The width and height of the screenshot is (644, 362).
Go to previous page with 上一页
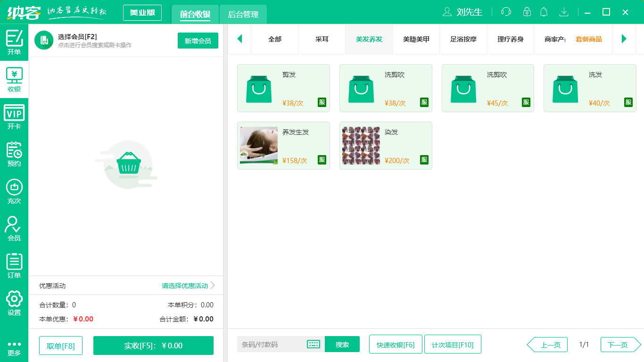click(x=547, y=345)
